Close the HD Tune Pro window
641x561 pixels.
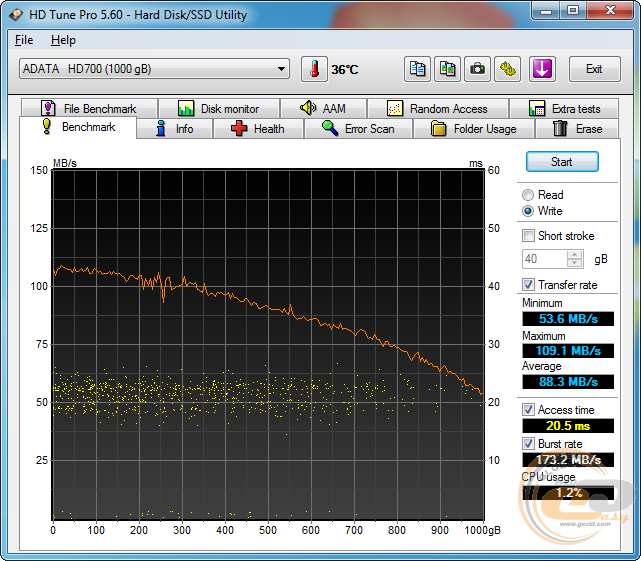point(611,10)
